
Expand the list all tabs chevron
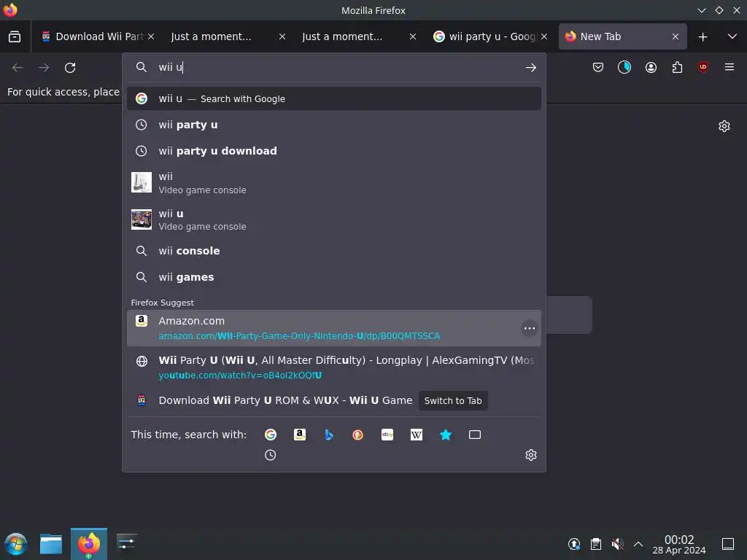[732, 36]
